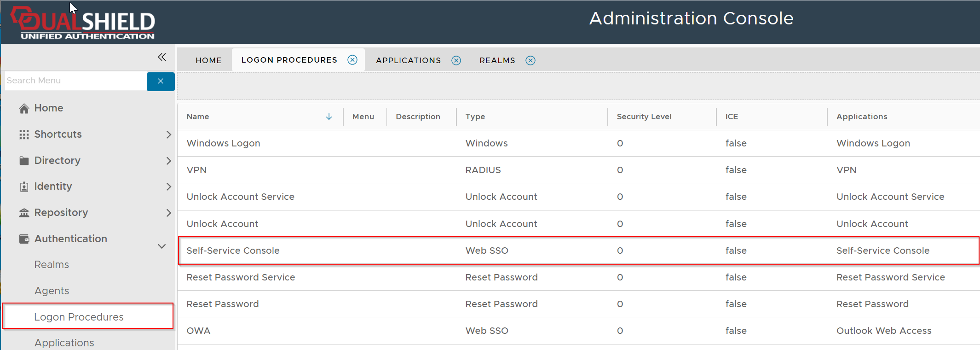
Task: Open Agents in the sidebar
Action: (52, 291)
